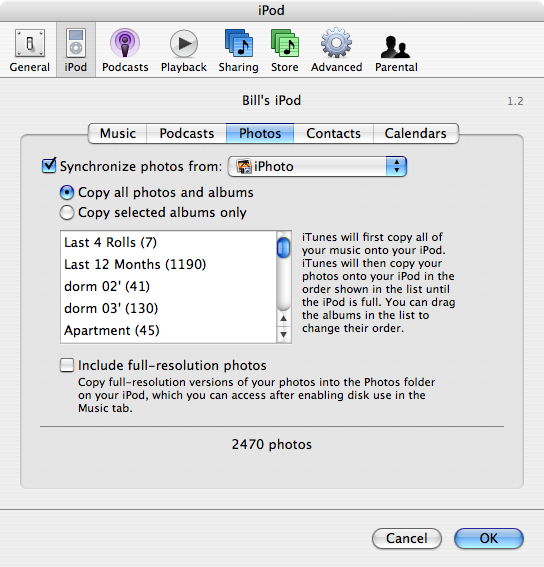
Task: Open the Sharing preferences pane
Action: click(238, 50)
